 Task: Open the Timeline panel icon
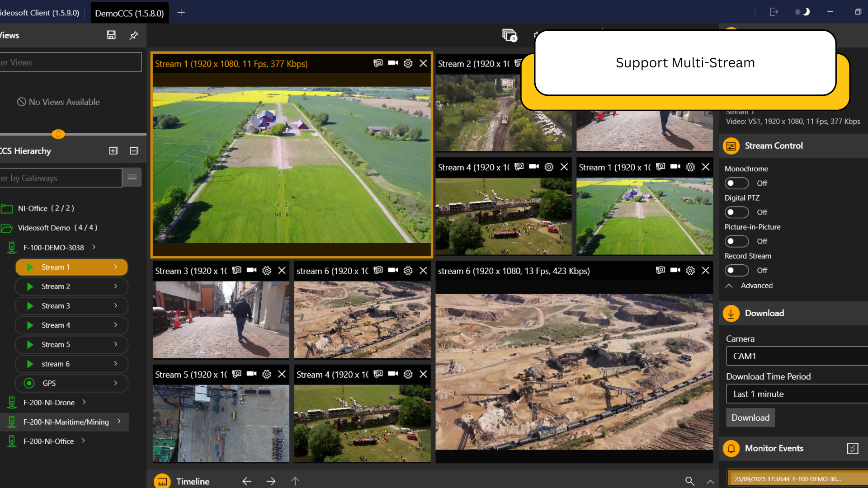pyautogui.click(x=162, y=481)
